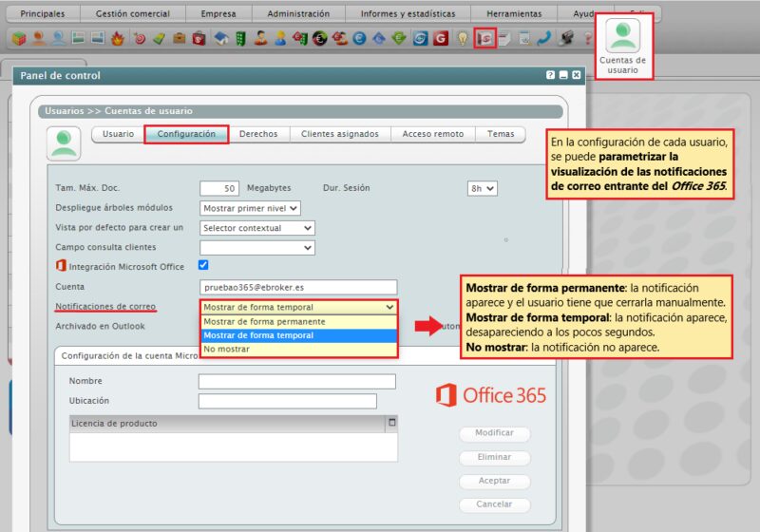Click the Modificar button
This screenshot has width=760, height=532.
click(494, 433)
